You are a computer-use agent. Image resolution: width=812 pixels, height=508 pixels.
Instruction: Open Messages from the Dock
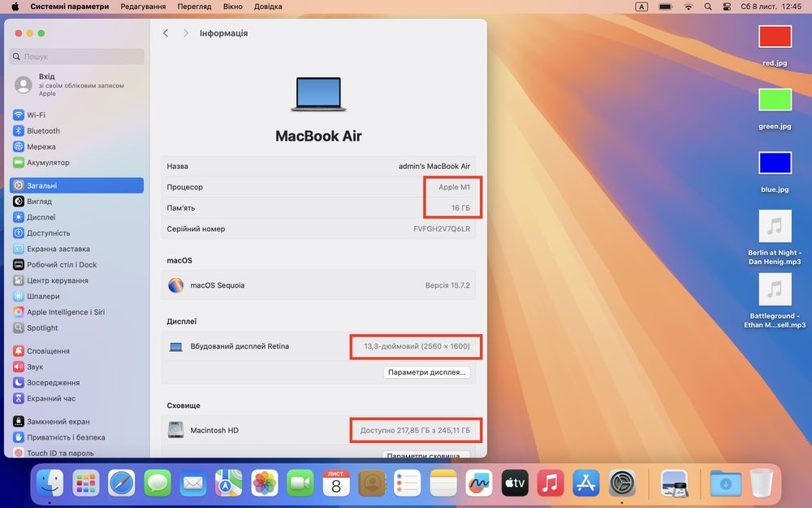point(158,483)
